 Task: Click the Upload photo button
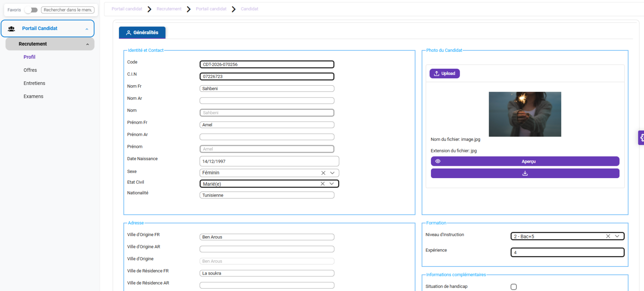445,73
